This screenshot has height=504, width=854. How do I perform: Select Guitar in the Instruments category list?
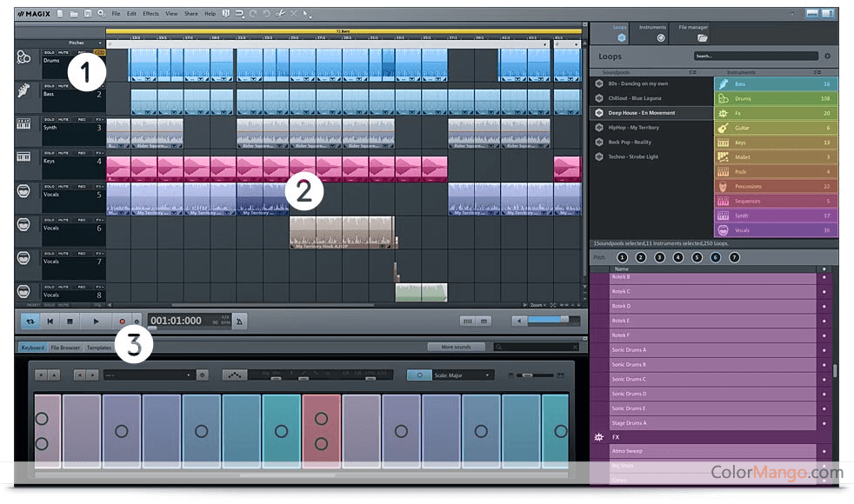tap(776, 128)
